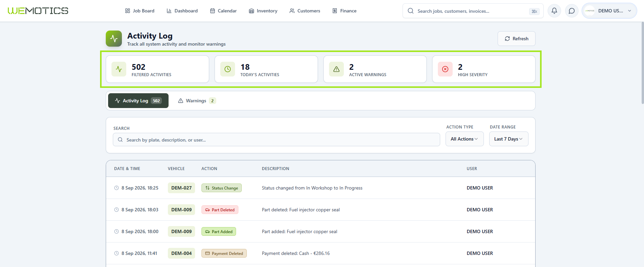The image size is (644, 267).
Task: Refresh the activity log
Action: (516, 39)
